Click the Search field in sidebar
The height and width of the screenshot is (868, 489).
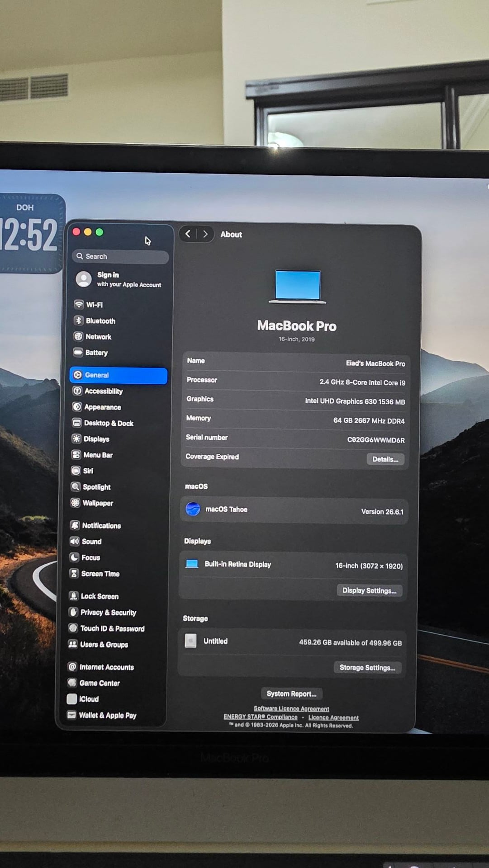point(120,256)
